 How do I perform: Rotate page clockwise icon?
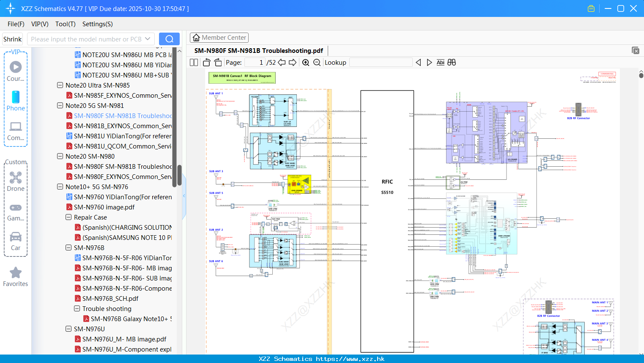point(218,63)
